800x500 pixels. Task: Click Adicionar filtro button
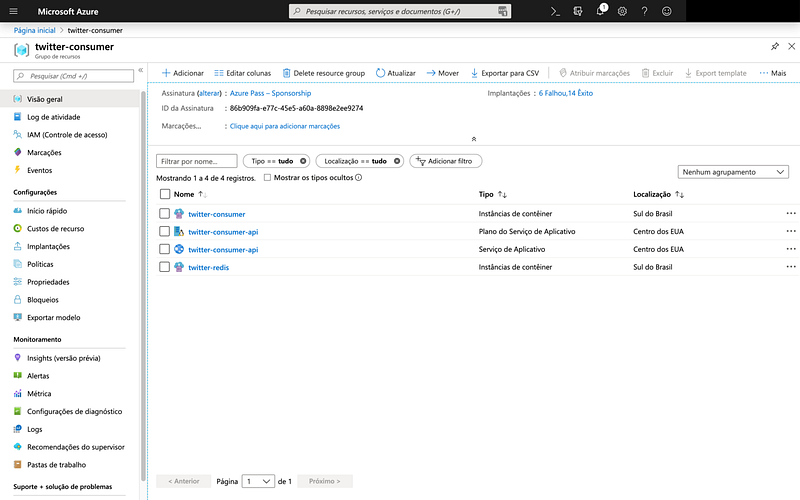click(445, 161)
